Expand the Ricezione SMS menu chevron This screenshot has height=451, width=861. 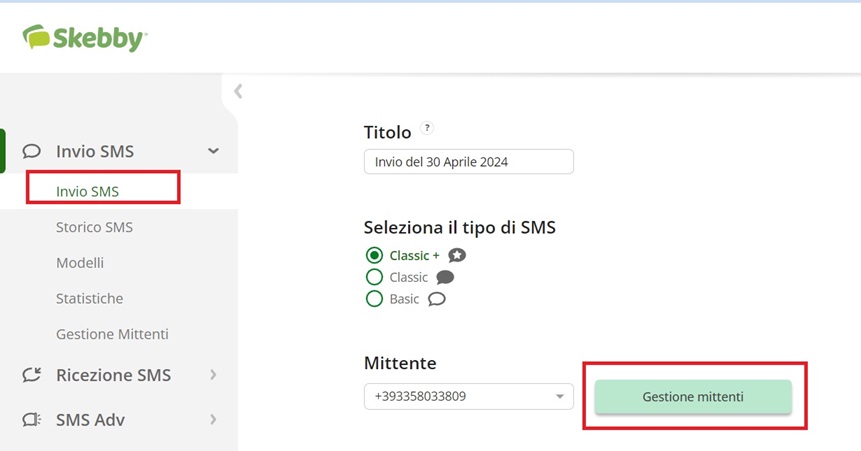click(x=213, y=375)
